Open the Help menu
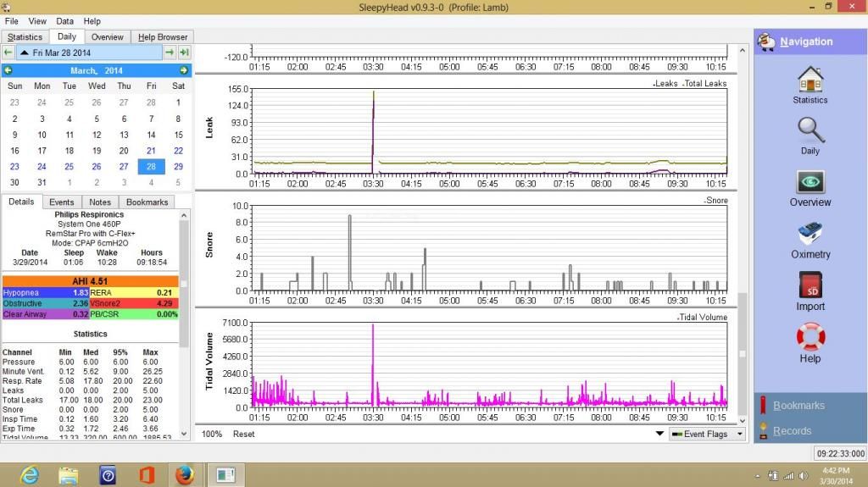This screenshot has height=487, width=868. pyautogui.click(x=92, y=21)
